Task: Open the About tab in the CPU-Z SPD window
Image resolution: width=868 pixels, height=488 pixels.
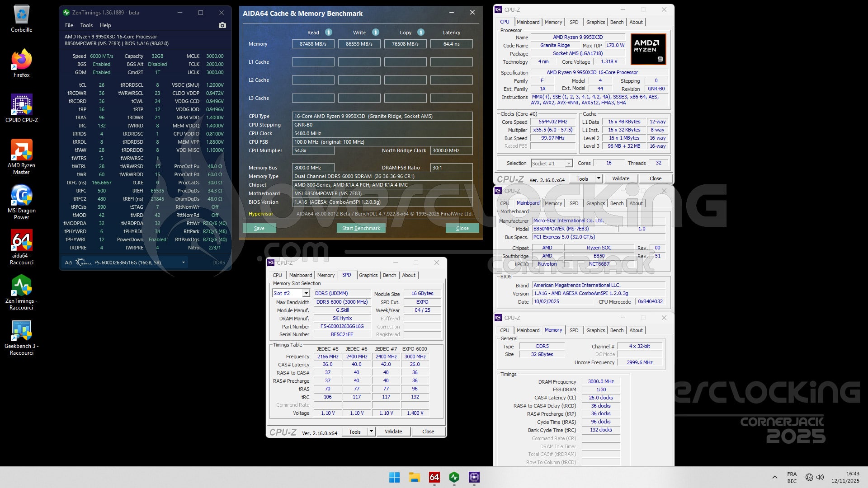Action: (409, 275)
